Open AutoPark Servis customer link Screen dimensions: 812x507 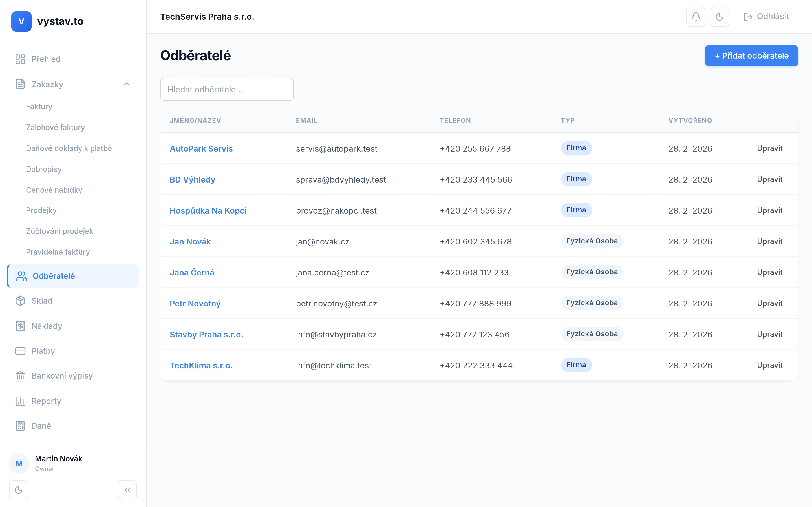(x=201, y=148)
